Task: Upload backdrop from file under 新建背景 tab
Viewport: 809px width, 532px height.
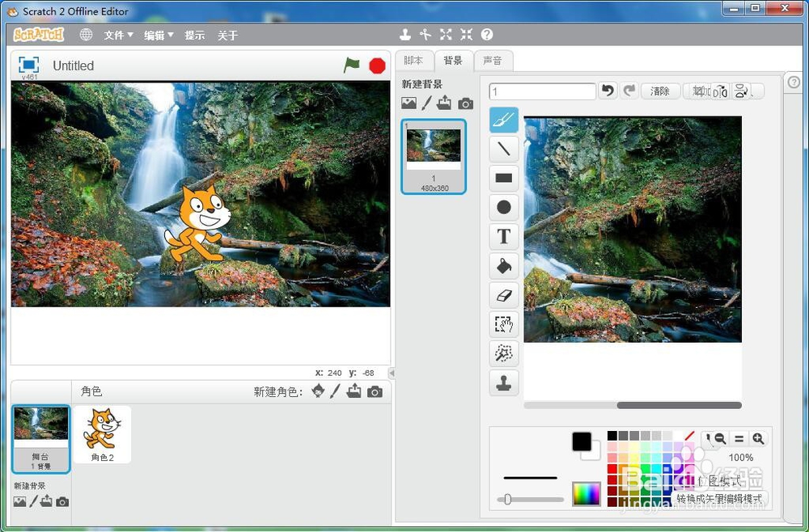Action: [443, 103]
